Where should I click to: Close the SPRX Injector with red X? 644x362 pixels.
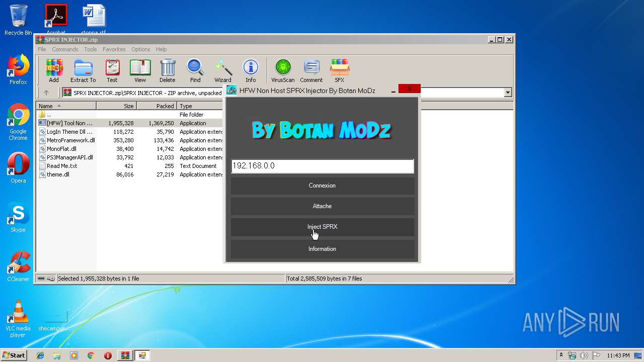click(x=409, y=88)
